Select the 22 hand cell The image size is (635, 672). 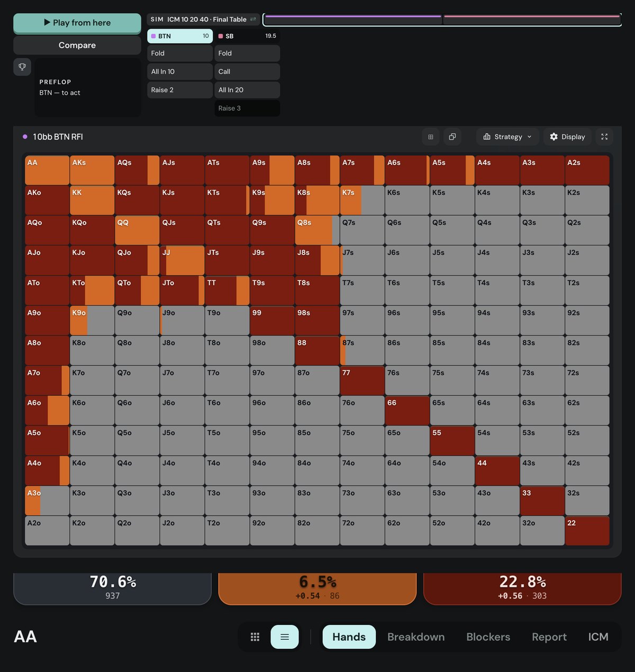click(587, 531)
